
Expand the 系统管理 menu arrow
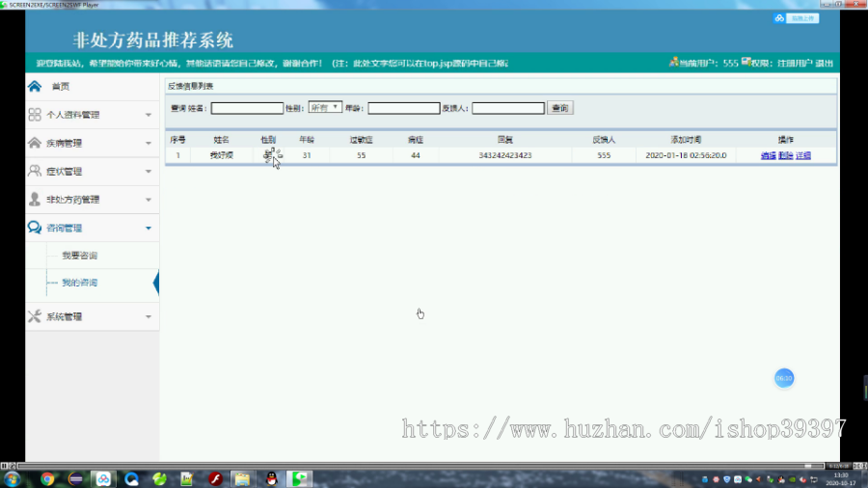coord(149,317)
